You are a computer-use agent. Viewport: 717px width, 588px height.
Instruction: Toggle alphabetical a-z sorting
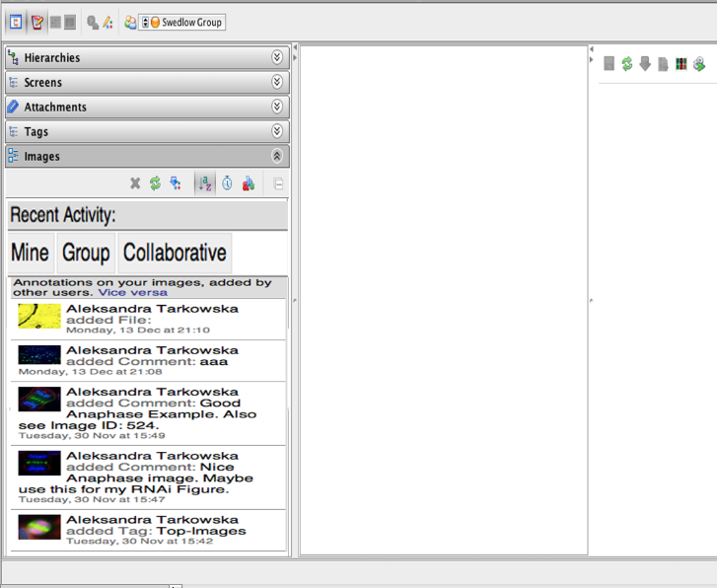pos(205,184)
